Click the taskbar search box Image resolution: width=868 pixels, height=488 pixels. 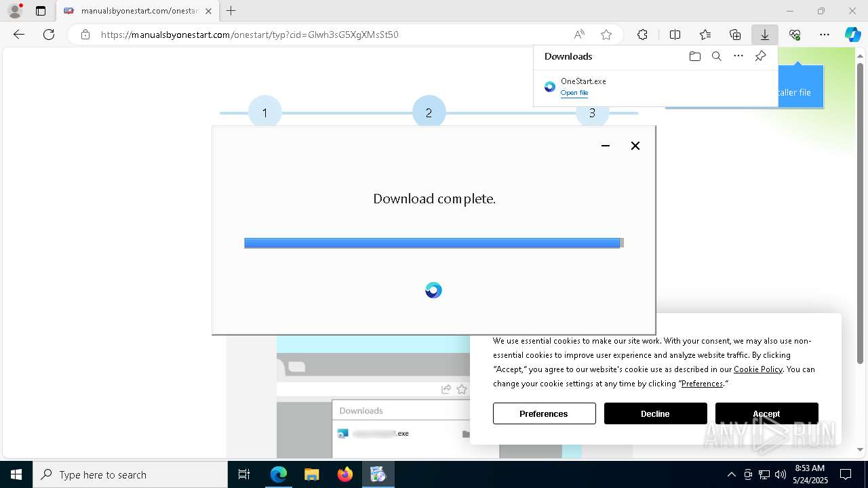click(130, 474)
